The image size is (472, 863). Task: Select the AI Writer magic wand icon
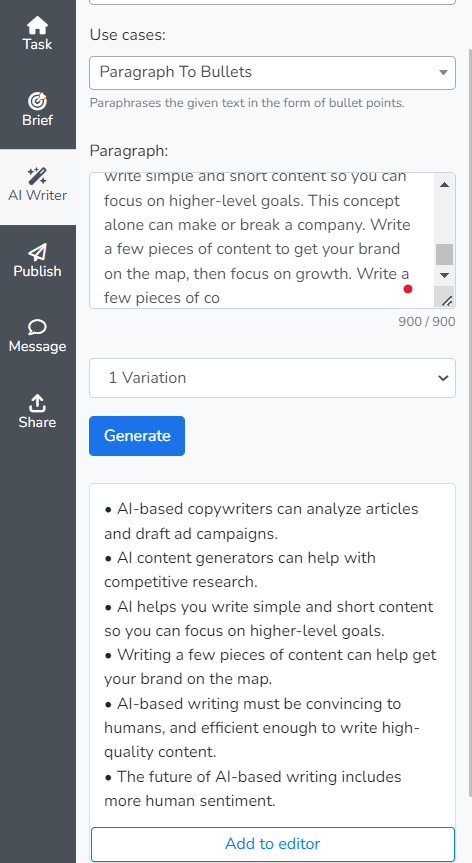pyautogui.click(x=37, y=176)
